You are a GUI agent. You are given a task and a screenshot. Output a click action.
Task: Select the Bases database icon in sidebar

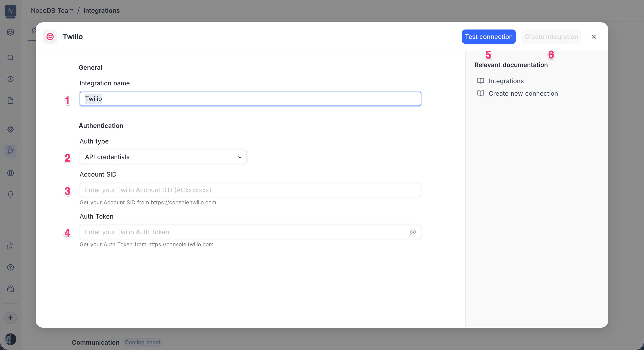tap(10, 32)
